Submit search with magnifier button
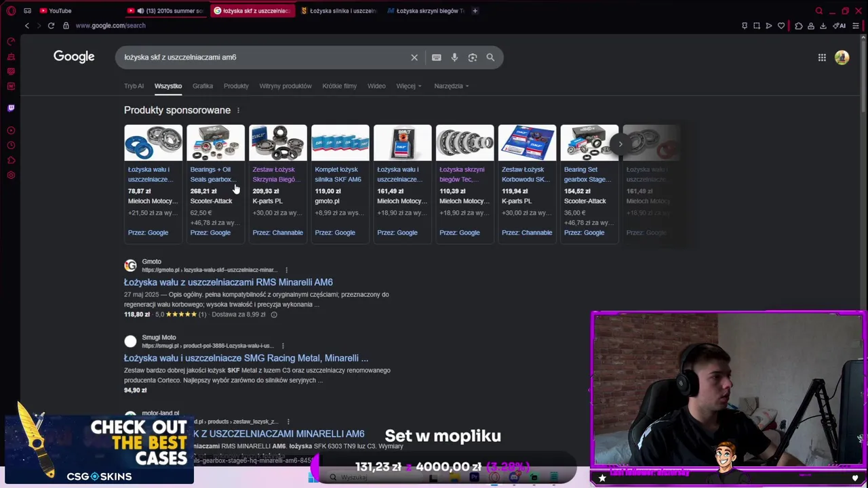This screenshot has width=868, height=488. [490, 58]
